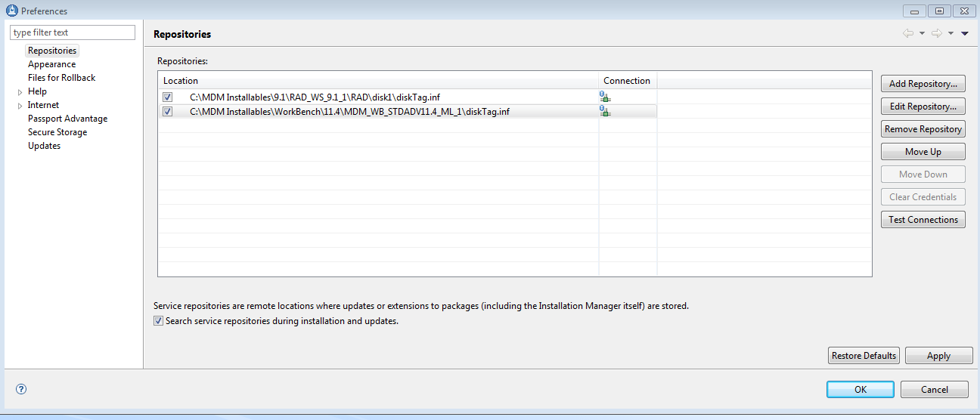Uncheck the RAD_WS_9.1_1 repository checkbox
This screenshot has width=980, height=420.
point(167,97)
